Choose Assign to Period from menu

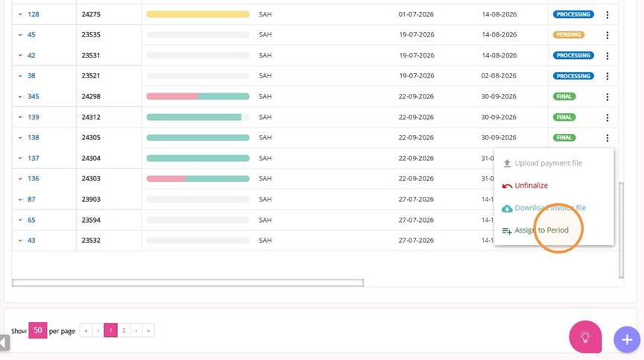click(x=541, y=230)
